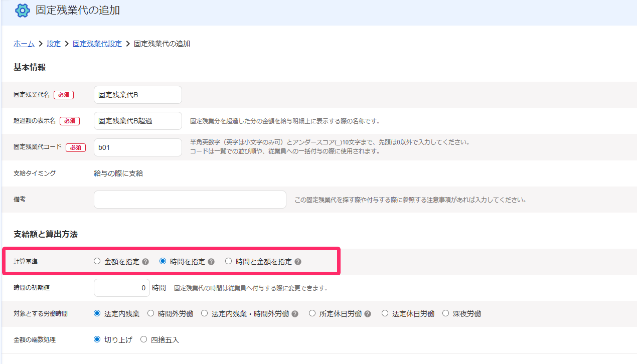Select 時間外労働 radio button

150,313
